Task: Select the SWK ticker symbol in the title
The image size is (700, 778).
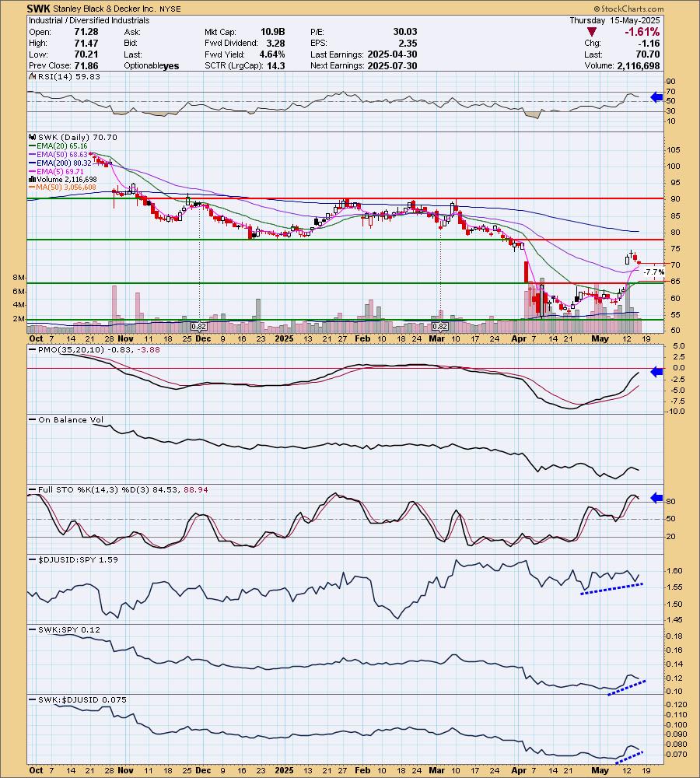Action: (38, 9)
